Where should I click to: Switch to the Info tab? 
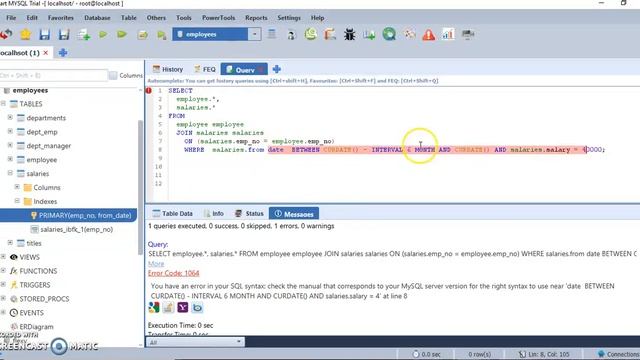pos(213,213)
